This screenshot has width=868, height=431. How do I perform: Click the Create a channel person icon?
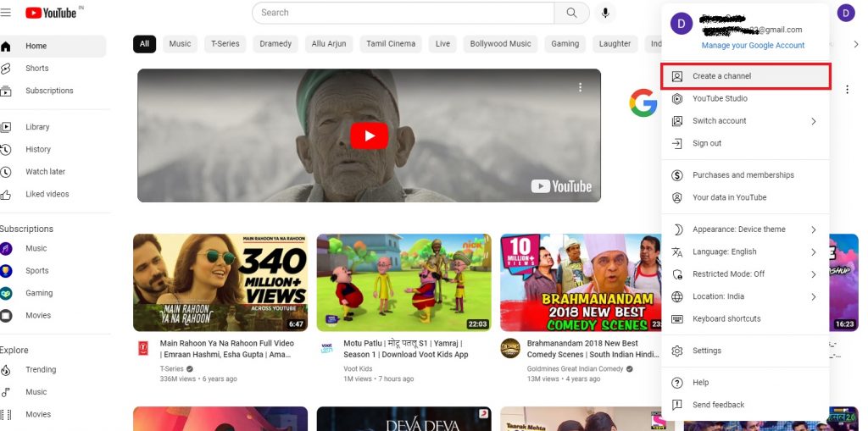pyautogui.click(x=677, y=76)
